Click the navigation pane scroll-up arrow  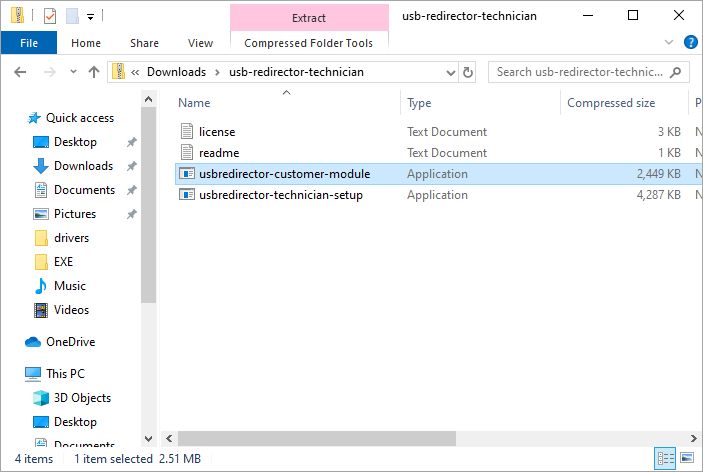point(148,99)
